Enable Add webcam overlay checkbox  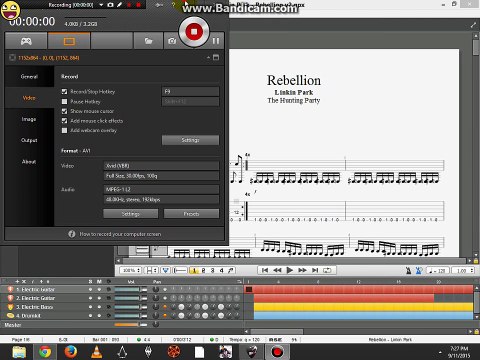click(x=64, y=130)
